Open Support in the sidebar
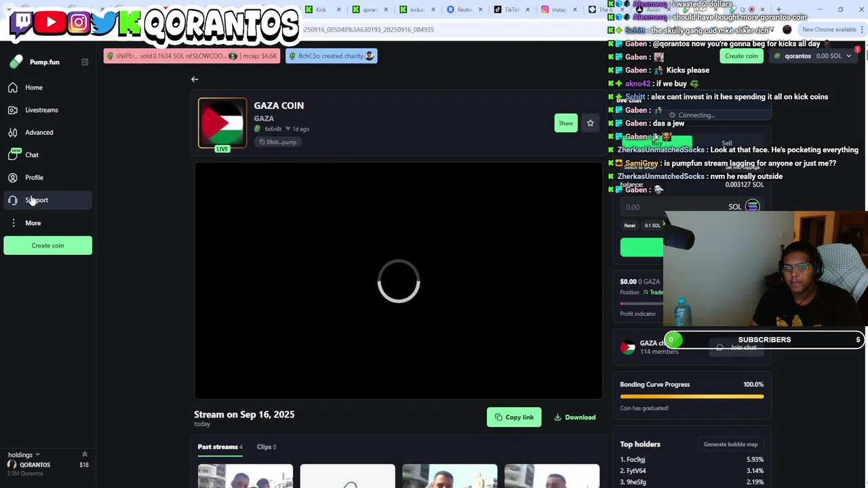The height and width of the screenshot is (488, 868). tap(46, 200)
